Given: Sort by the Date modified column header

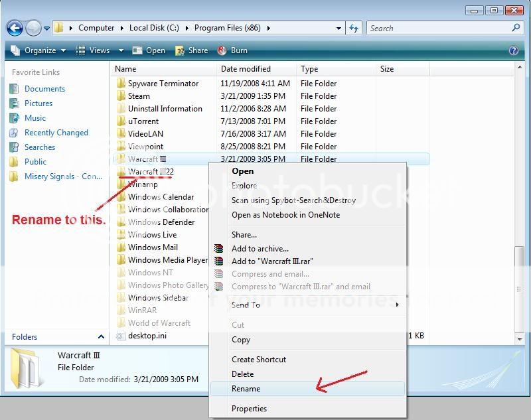Looking at the screenshot, I should coord(246,69).
